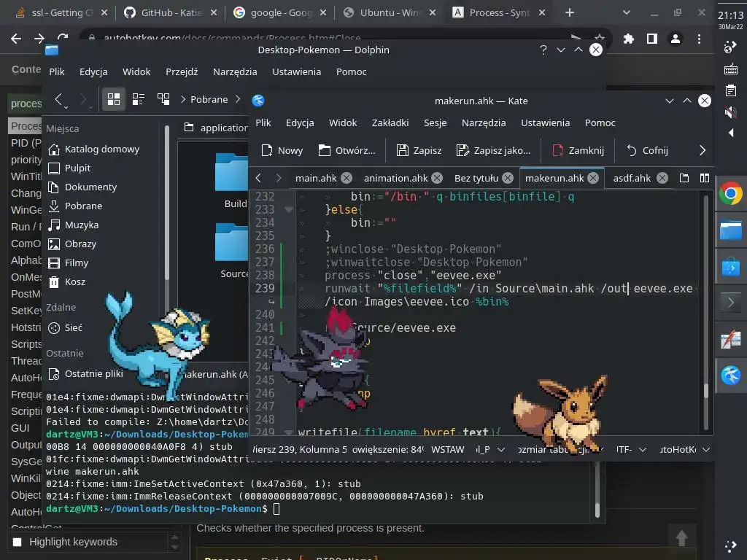Click Zapisz save button in Kate
747x560 pixels.
[x=419, y=150]
